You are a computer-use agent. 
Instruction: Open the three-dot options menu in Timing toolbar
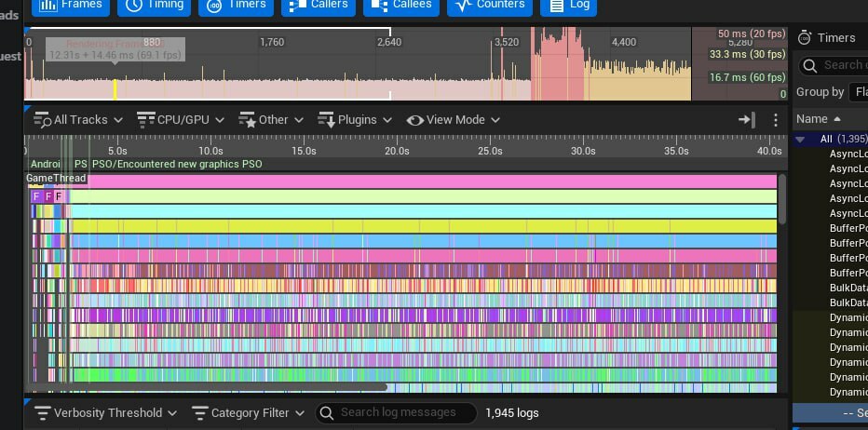(776, 120)
